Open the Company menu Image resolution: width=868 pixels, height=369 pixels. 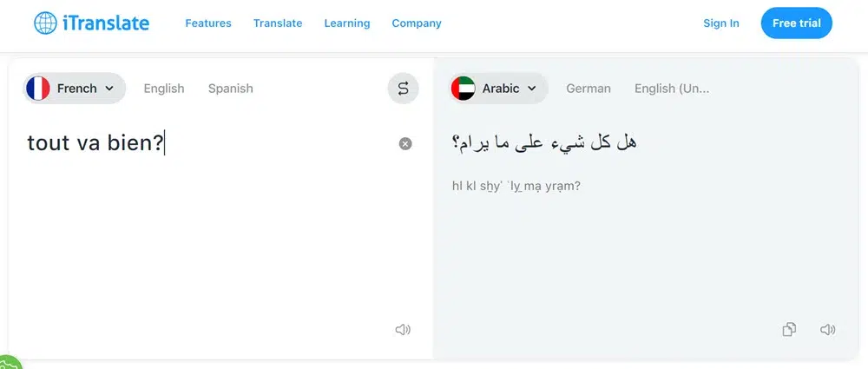click(x=417, y=23)
